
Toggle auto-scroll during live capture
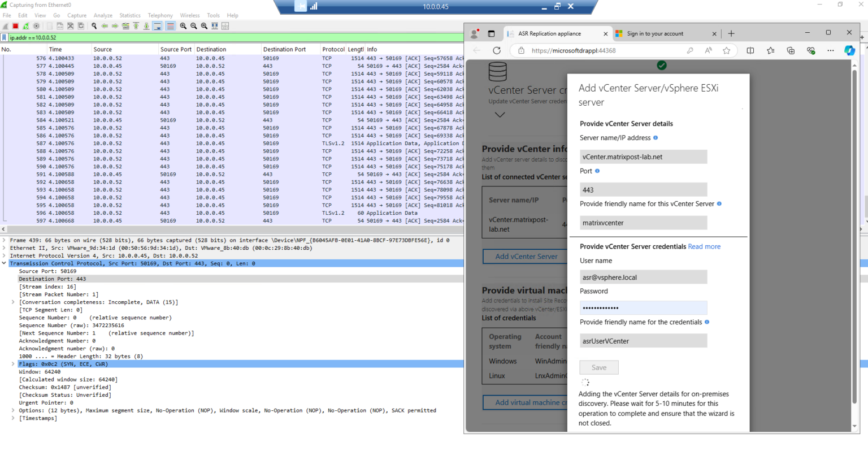tap(157, 26)
